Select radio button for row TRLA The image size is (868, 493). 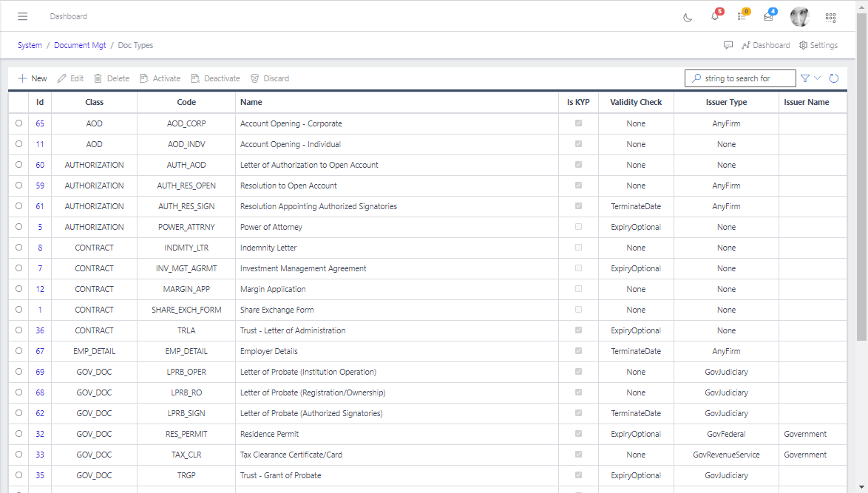point(18,330)
